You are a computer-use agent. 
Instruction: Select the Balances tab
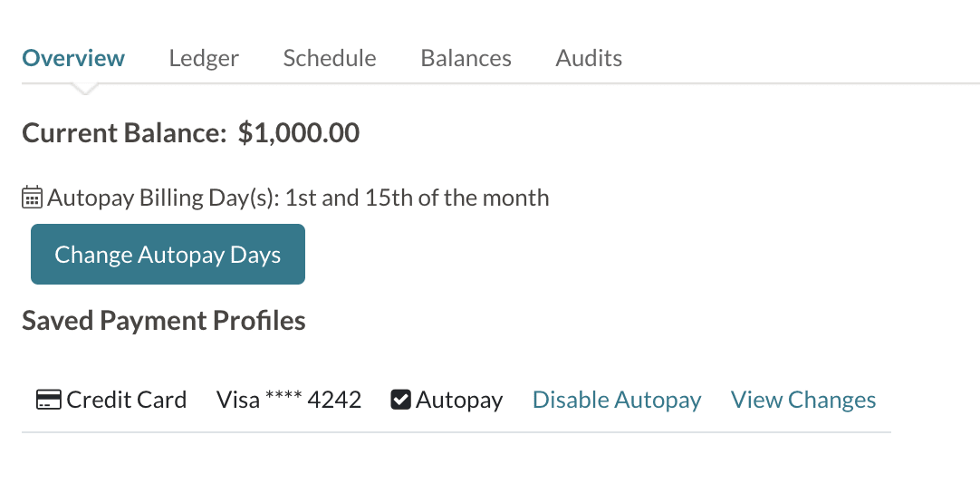coord(466,58)
